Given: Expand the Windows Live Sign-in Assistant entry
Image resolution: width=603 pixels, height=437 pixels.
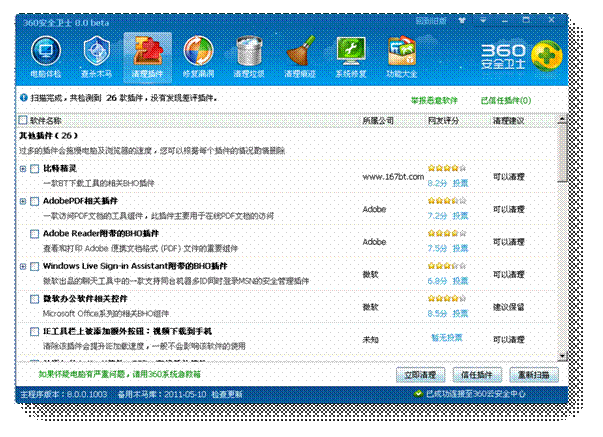Looking at the screenshot, I should [x=23, y=266].
